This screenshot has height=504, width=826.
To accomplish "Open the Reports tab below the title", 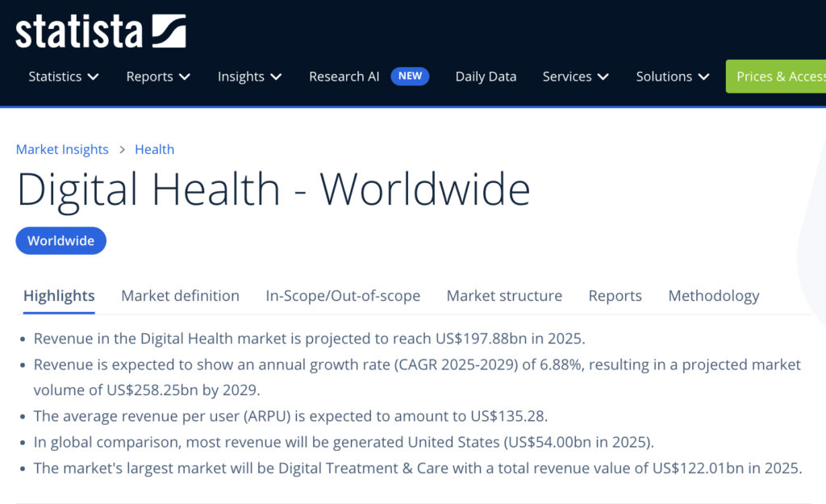I will pos(615,296).
